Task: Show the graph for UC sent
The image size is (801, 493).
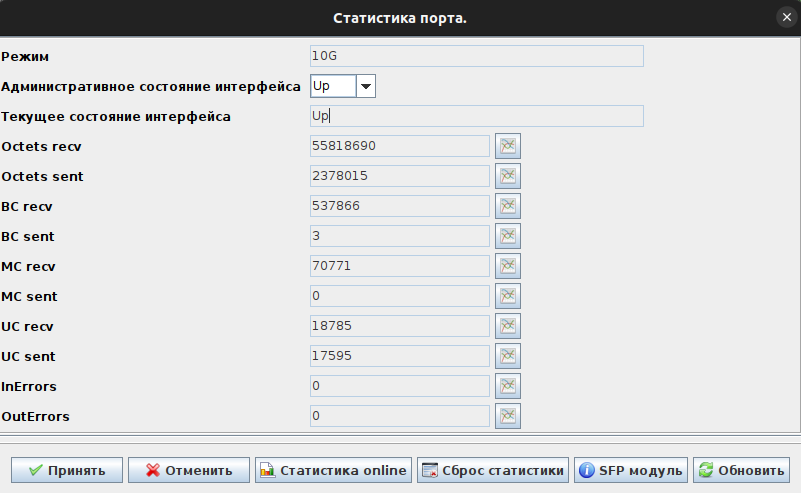Action: 509,356
